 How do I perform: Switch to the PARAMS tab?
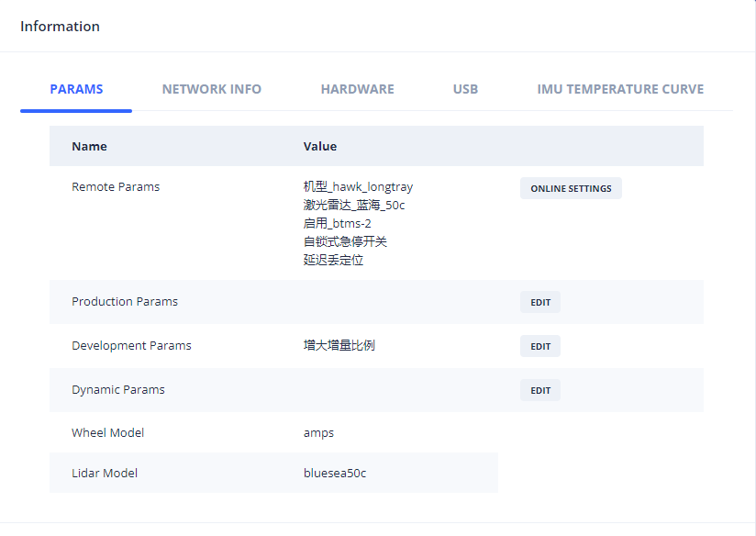[76, 89]
